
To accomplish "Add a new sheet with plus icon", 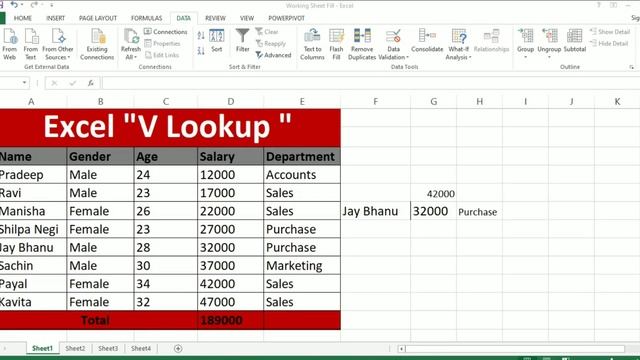I will [x=178, y=348].
